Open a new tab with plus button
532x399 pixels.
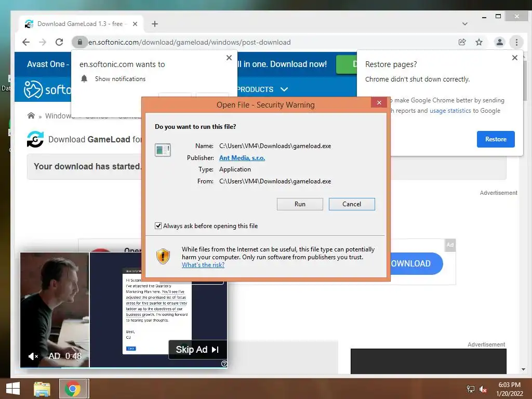(x=155, y=24)
